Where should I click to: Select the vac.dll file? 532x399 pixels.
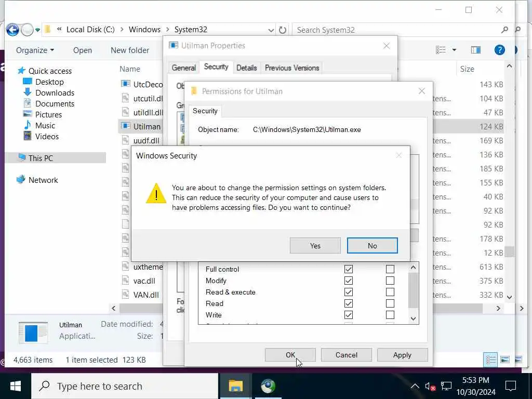tap(138, 281)
